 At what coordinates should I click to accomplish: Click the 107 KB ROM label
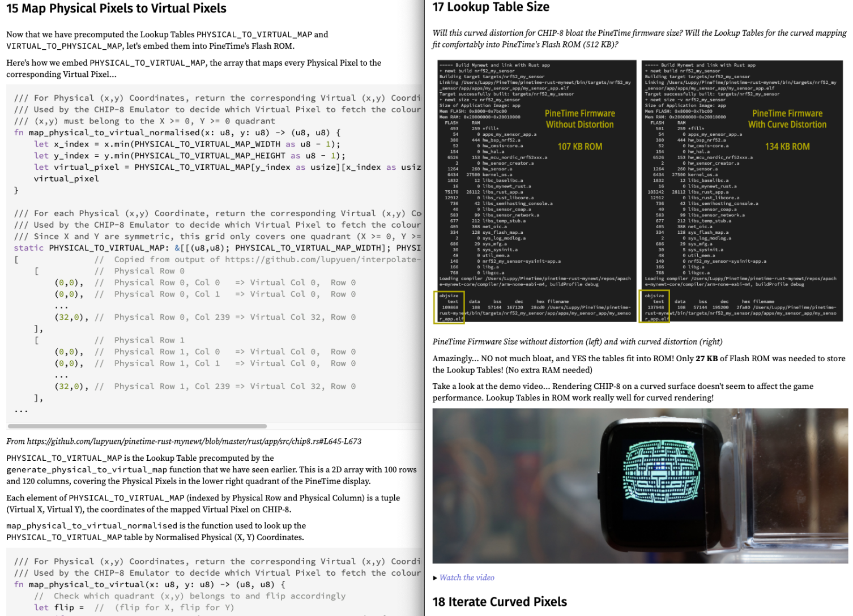click(579, 147)
